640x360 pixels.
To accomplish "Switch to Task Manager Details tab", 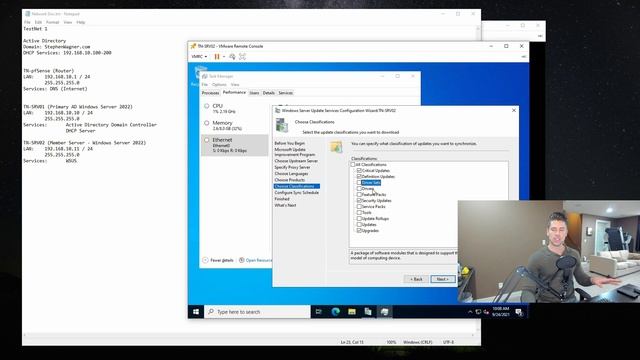I will pos(269,93).
